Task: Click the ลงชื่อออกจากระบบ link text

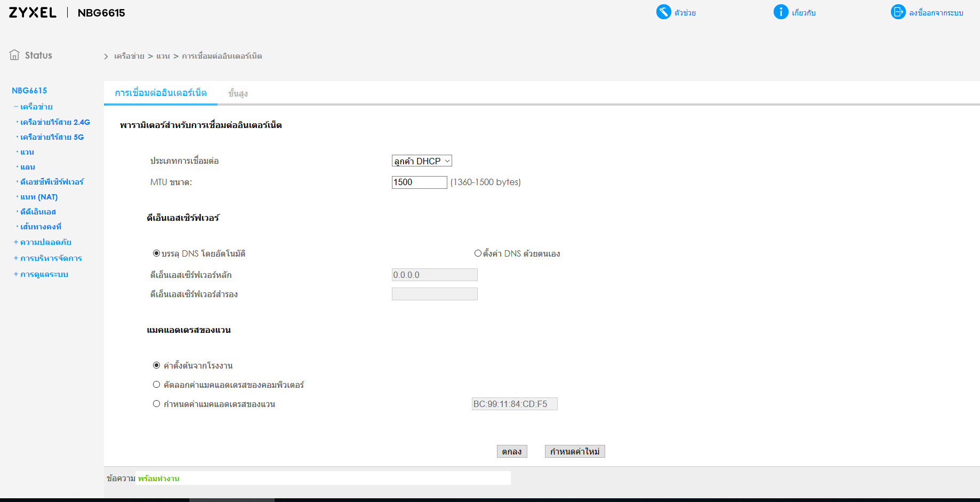Action: [x=936, y=13]
